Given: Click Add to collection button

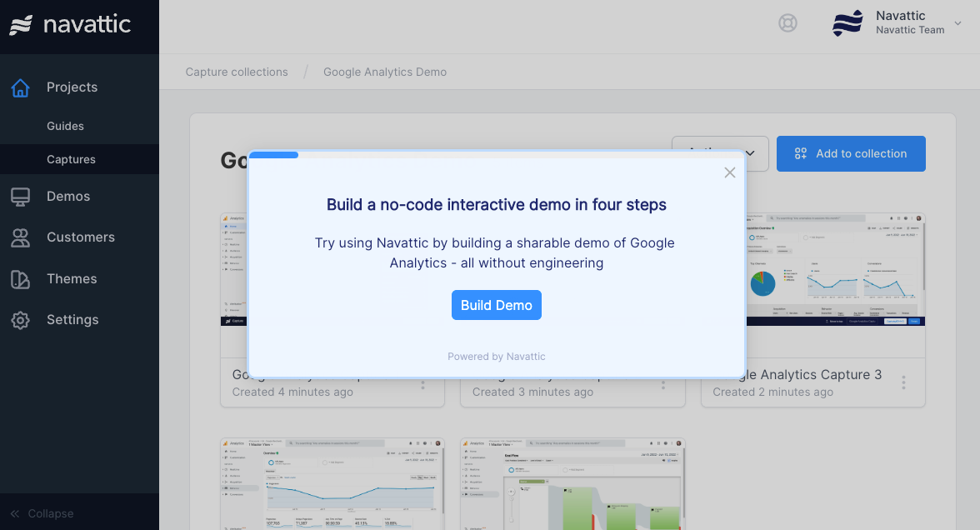Looking at the screenshot, I should click(x=851, y=153).
